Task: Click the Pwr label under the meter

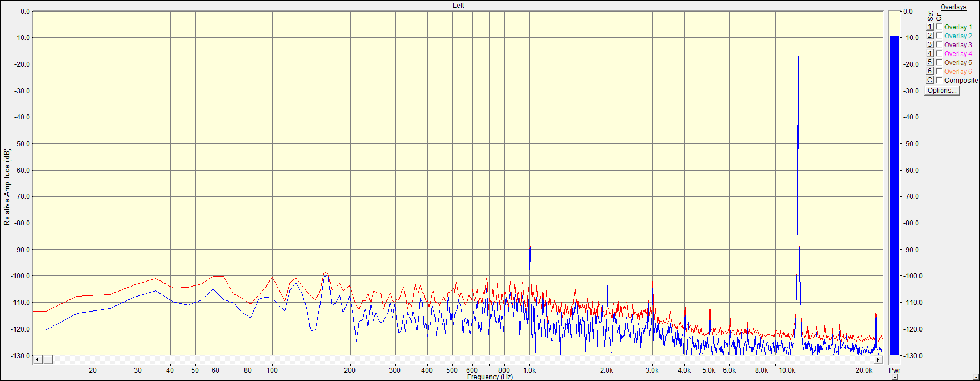Action: 894,370
